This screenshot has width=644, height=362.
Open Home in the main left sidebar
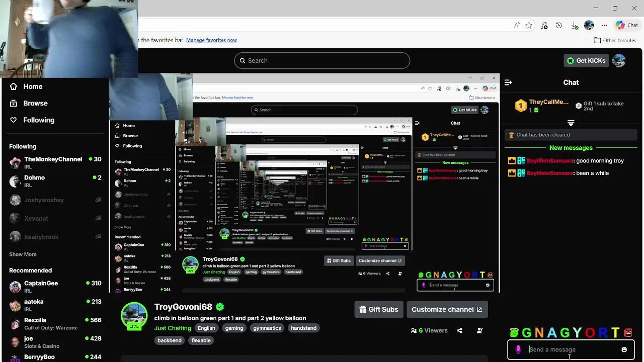point(27,86)
